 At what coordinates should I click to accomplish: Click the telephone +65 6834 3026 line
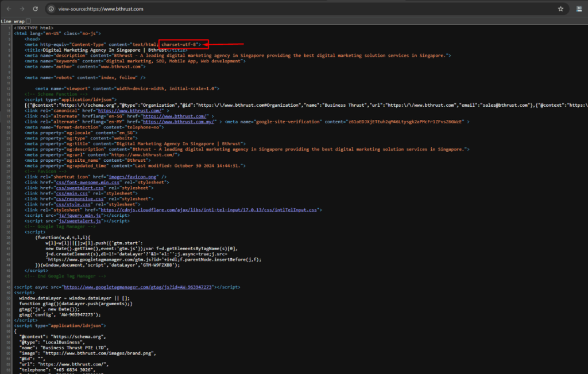(57, 370)
